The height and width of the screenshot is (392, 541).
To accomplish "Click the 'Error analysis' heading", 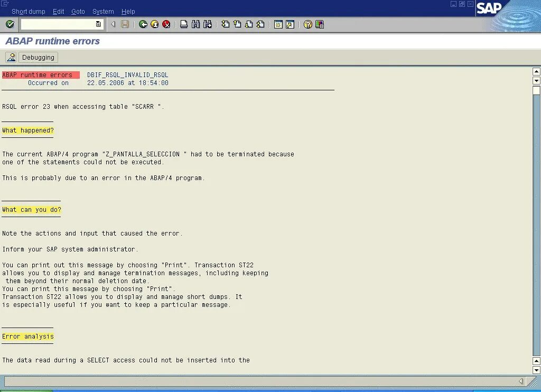I will point(28,337).
